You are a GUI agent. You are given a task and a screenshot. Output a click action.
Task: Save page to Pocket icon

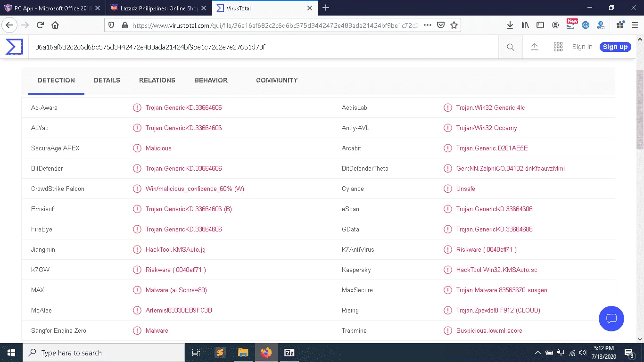pyautogui.click(x=440, y=25)
